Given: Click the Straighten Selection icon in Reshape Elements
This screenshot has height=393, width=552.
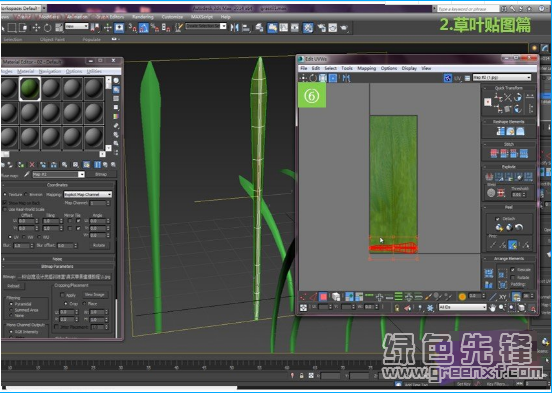Looking at the screenshot, I should point(500,131).
